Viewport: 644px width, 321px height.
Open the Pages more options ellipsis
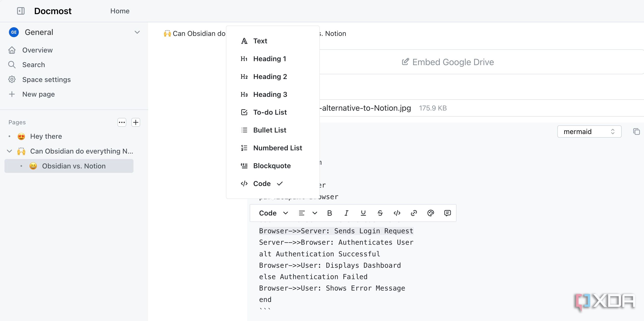point(122,122)
